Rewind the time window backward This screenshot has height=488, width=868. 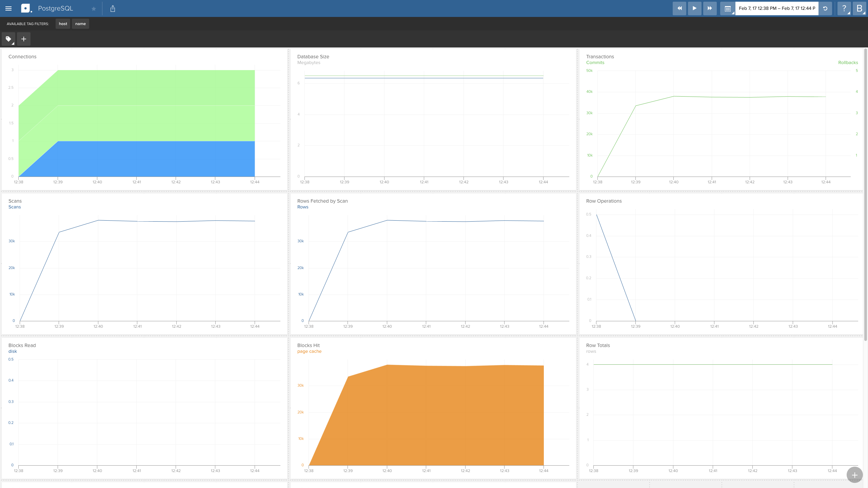679,8
